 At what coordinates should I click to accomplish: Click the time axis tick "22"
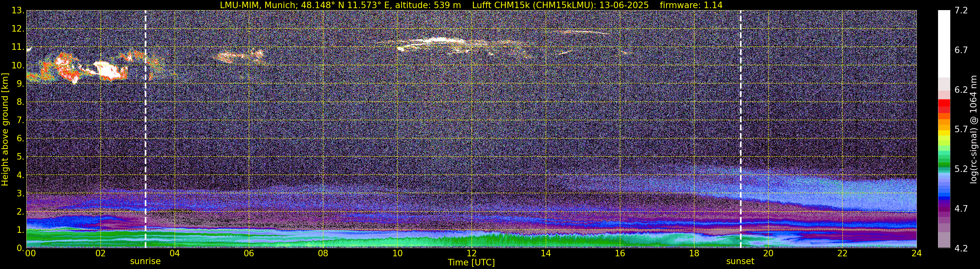[842, 253]
